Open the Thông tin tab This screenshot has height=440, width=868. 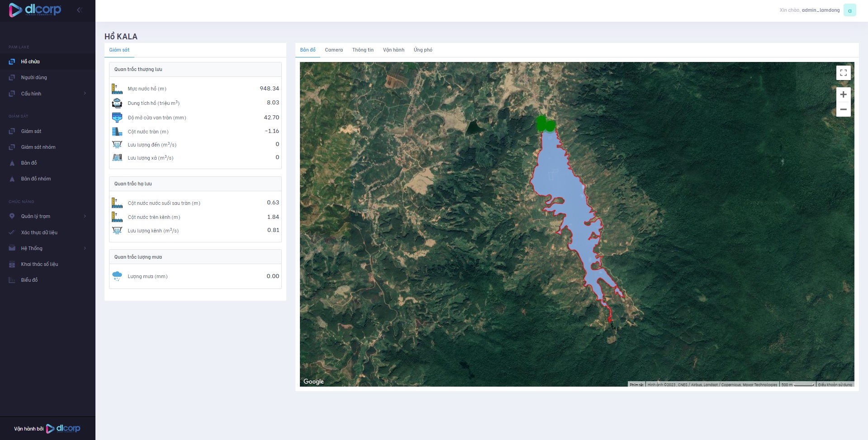(x=363, y=50)
